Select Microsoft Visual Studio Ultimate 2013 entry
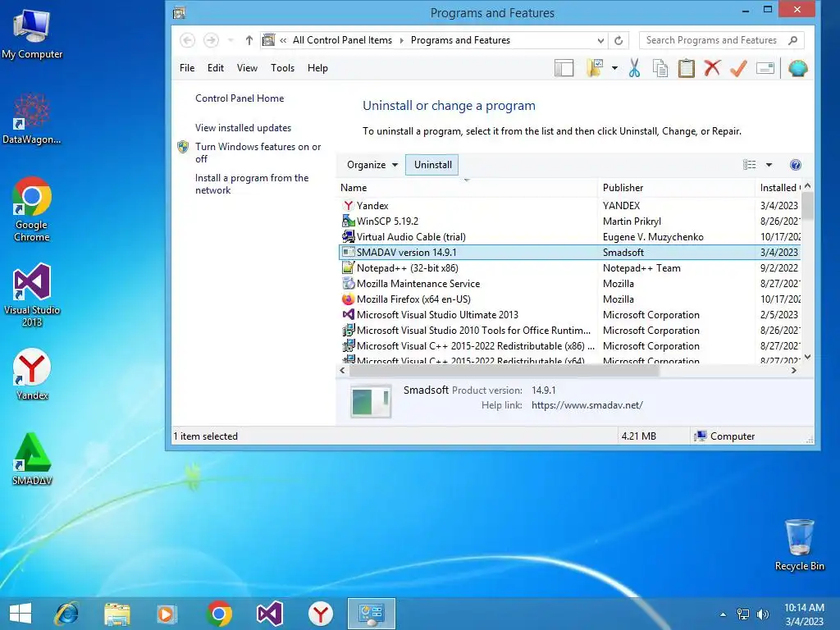The image size is (840, 630). coord(569,314)
